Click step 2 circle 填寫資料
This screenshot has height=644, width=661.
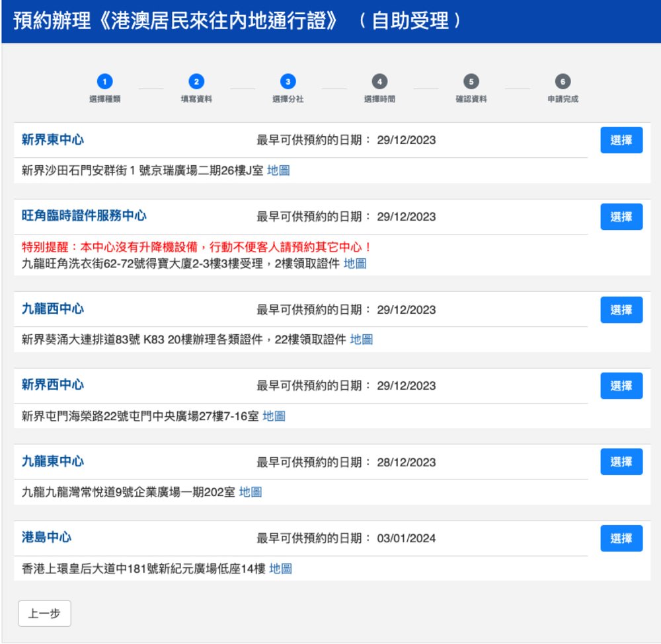point(196,82)
